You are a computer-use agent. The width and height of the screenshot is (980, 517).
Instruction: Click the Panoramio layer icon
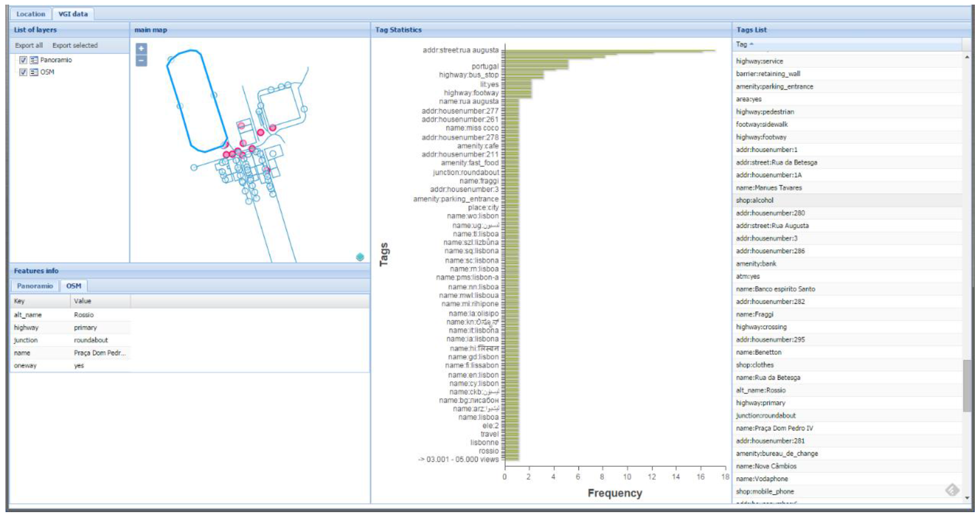tap(34, 60)
